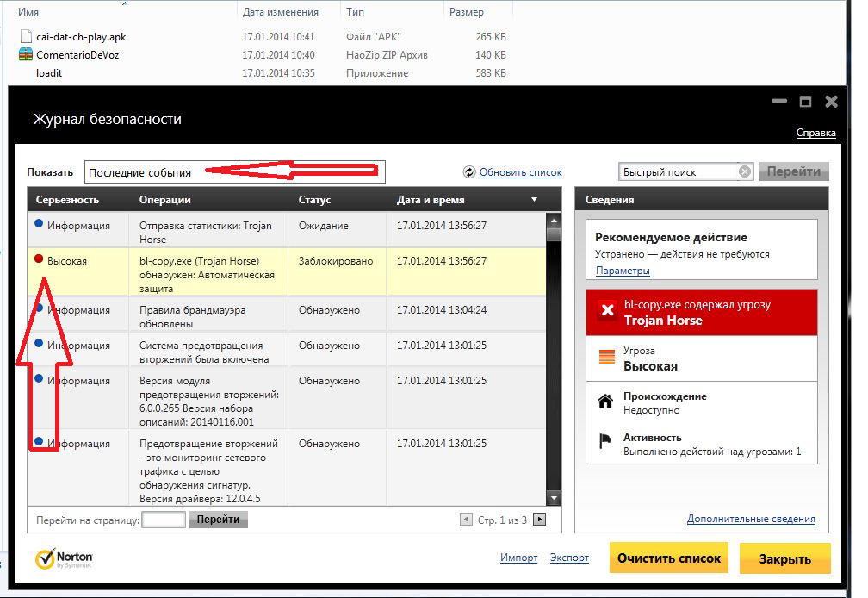Go to the previous log page arrow
The image size is (868, 598).
466,520
